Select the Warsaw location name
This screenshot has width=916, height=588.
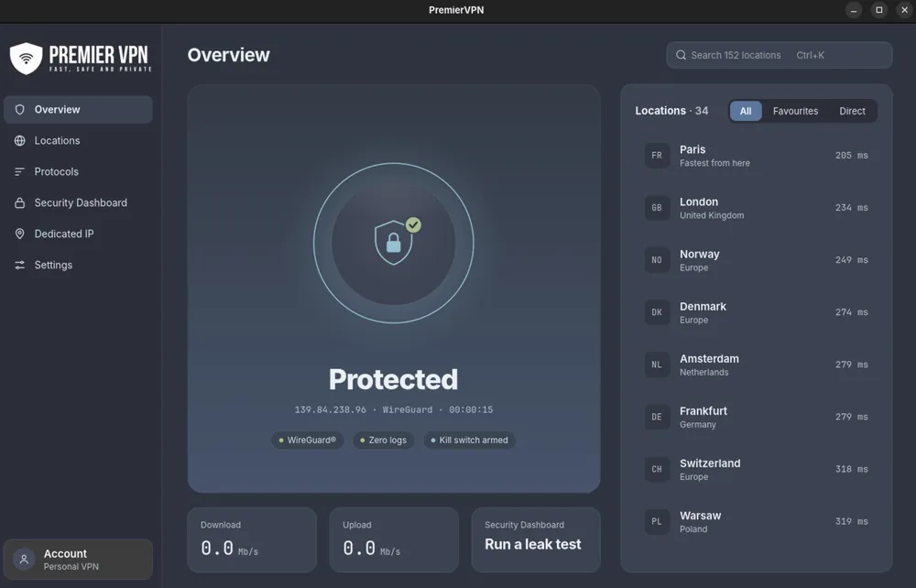click(x=700, y=516)
